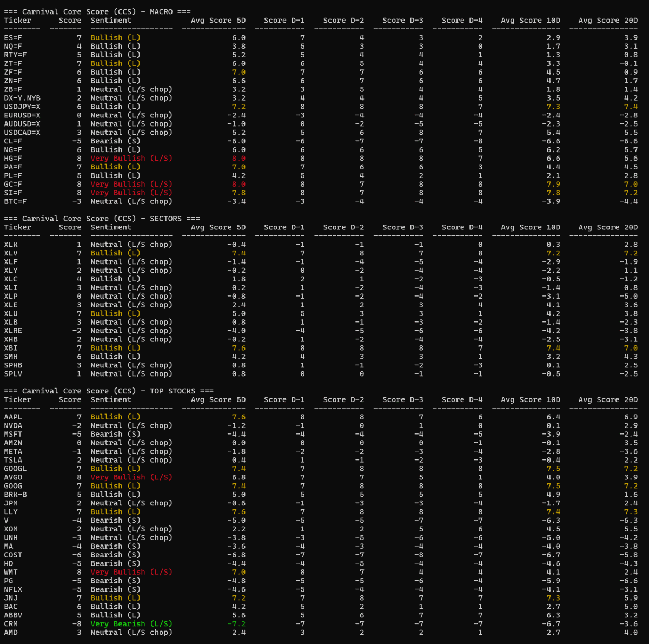Select the AMZN ticker label
The width and height of the screenshot is (649, 644).
point(13,443)
